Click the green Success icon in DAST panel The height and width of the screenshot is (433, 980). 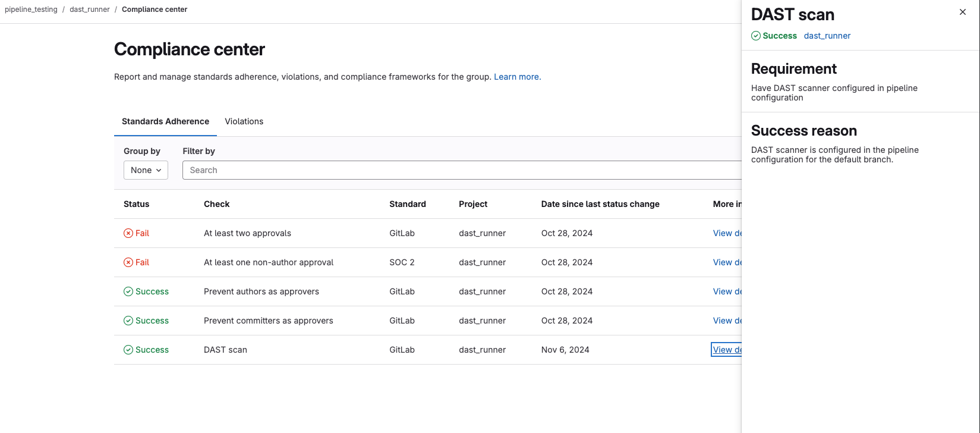756,36
